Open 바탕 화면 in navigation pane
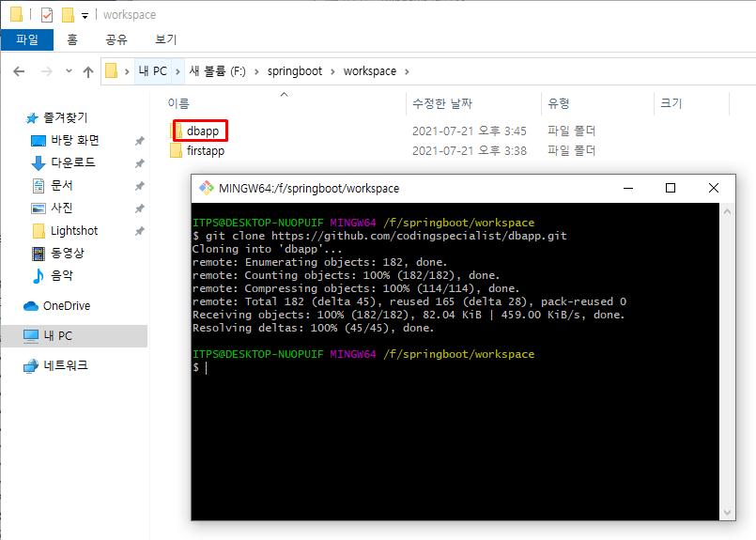 [x=75, y=140]
